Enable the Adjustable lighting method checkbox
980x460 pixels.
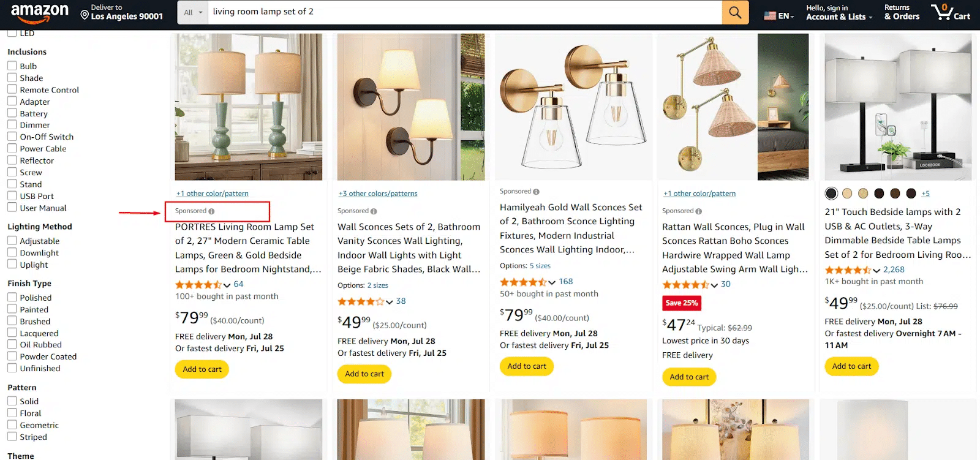12,241
